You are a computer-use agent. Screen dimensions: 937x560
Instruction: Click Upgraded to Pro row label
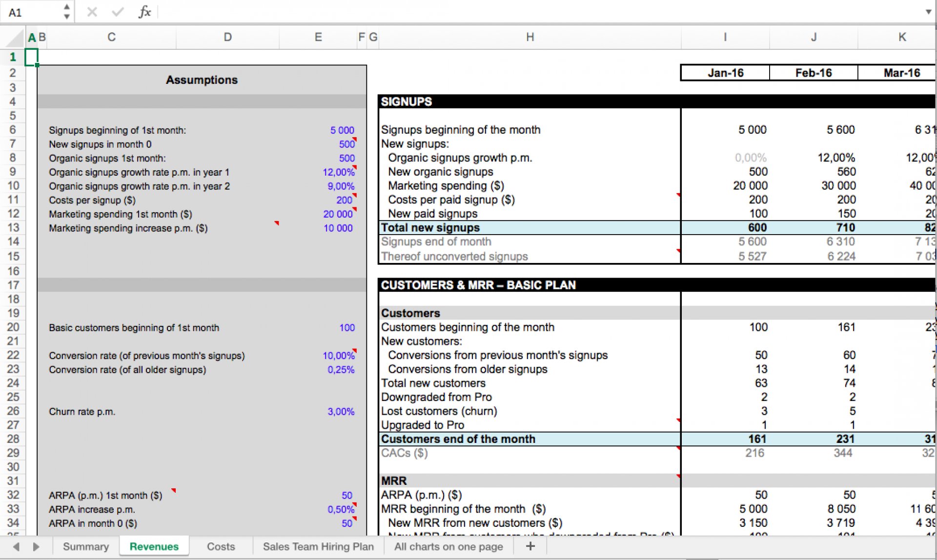tap(423, 425)
